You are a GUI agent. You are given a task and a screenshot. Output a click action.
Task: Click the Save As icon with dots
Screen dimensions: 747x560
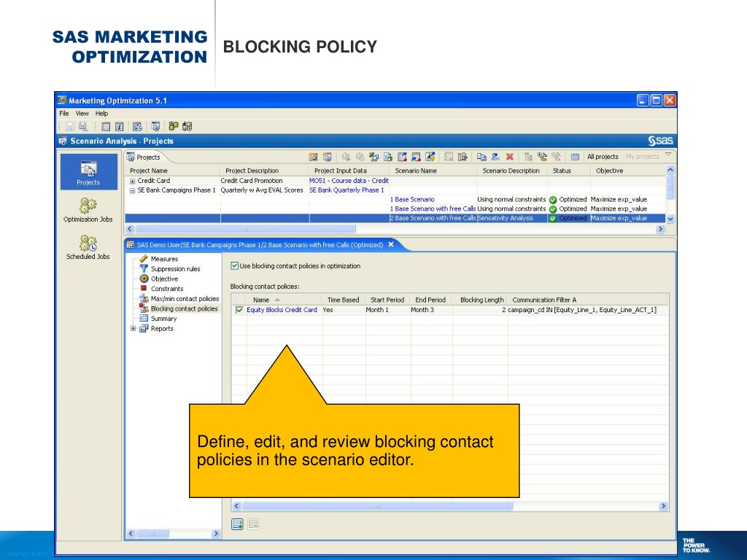tap(83, 127)
